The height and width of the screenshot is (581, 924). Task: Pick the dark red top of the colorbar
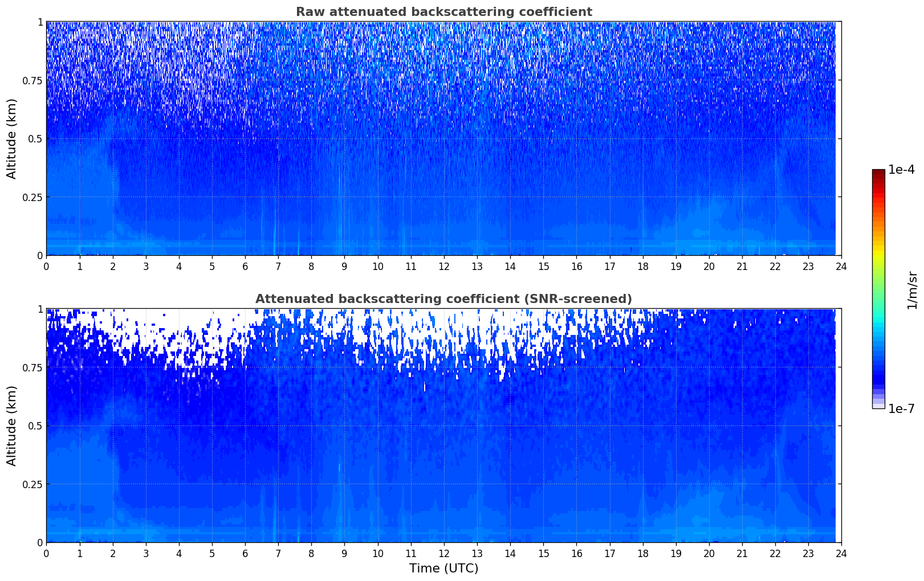tap(878, 173)
